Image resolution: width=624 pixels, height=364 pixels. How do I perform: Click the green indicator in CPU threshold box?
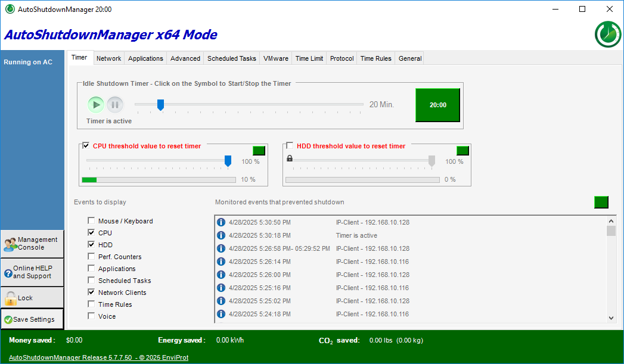(x=259, y=151)
